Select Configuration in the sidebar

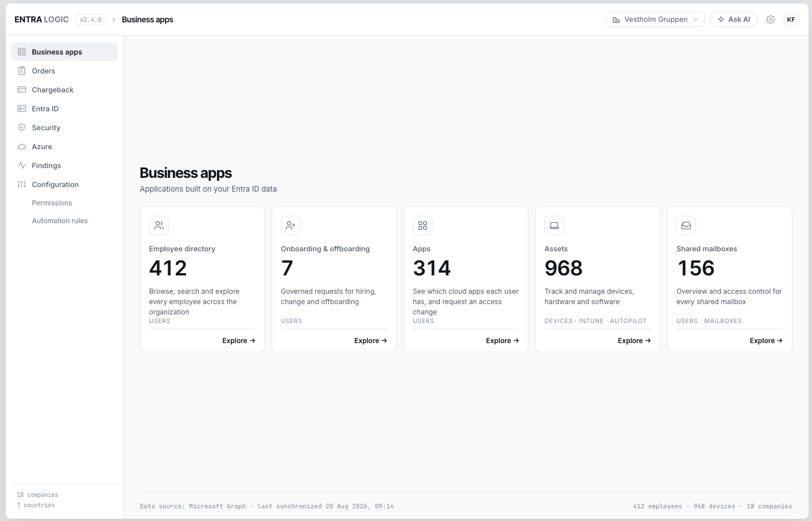coord(64,184)
